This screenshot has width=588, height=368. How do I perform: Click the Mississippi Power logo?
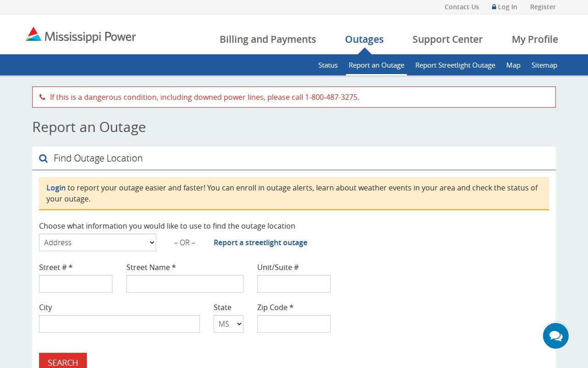[x=81, y=35]
